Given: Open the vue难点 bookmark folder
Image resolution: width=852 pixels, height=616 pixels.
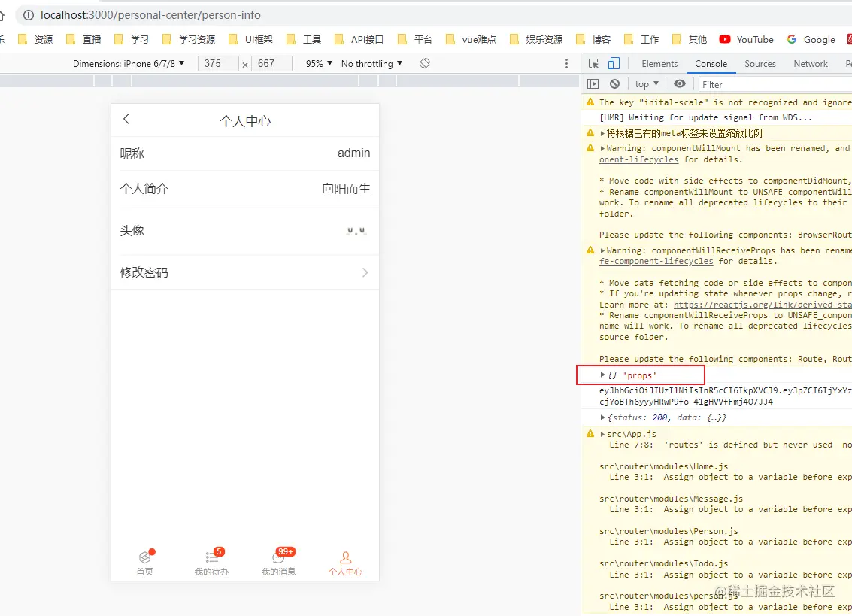Looking at the screenshot, I should tap(471, 39).
